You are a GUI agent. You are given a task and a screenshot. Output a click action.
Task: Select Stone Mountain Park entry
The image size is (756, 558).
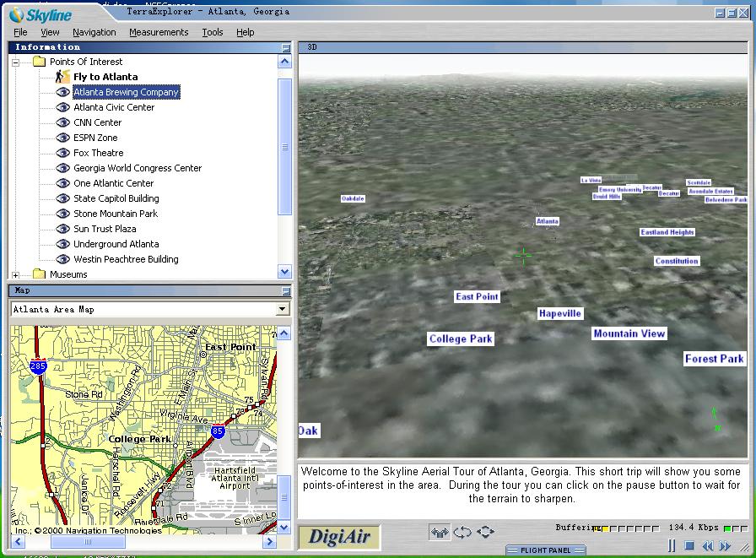116,214
